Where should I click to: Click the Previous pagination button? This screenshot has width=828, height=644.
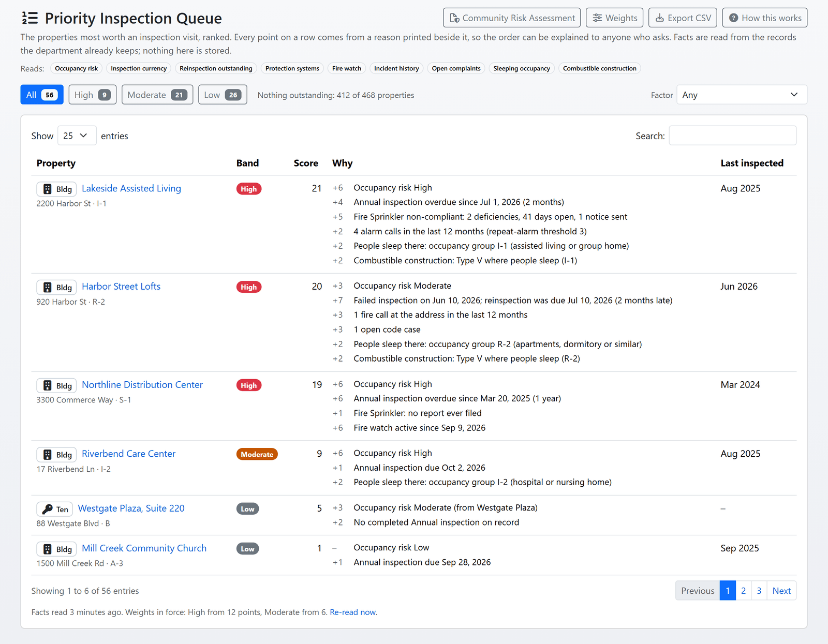pyautogui.click(x=698, y=591)
